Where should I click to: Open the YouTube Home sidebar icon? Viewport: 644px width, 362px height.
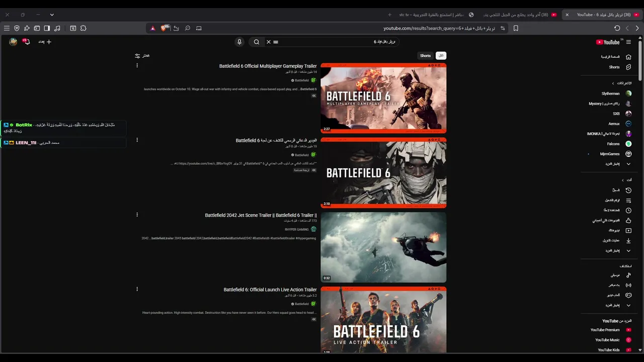[628, 57]
